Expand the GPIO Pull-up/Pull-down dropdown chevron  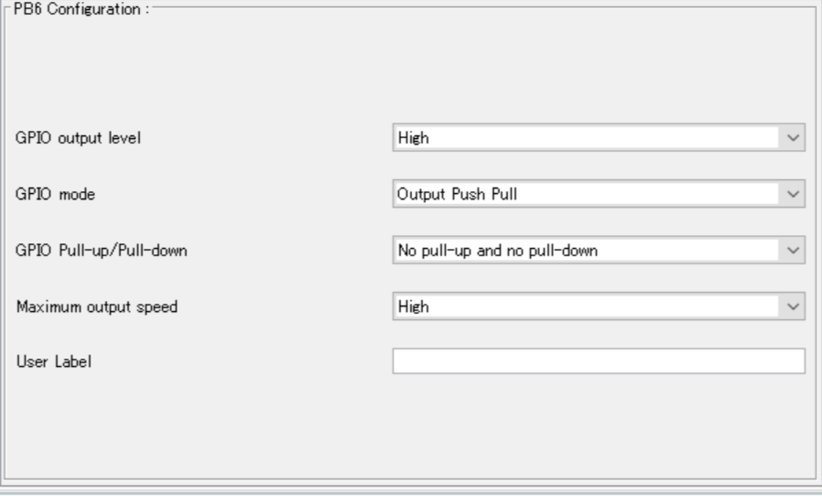coord(793,250)
